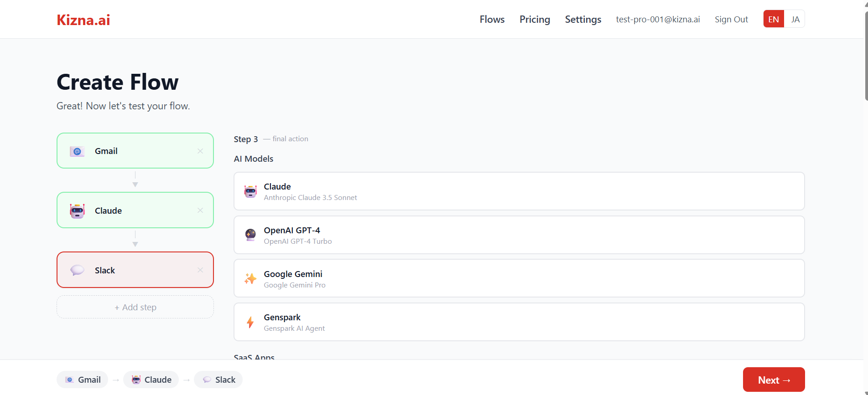Viewport: 868px width, 395px height.
Task: Remove the Claude step with its X
Action: [200, 210]
